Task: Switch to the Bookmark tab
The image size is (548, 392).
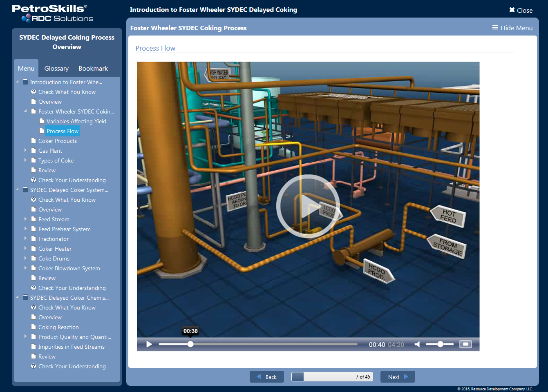Action: [93, 68]
